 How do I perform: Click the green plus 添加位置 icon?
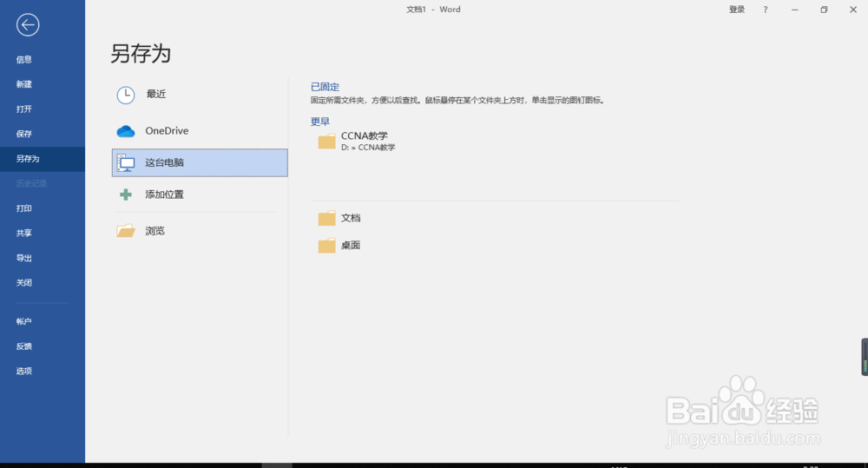point(126,194)
